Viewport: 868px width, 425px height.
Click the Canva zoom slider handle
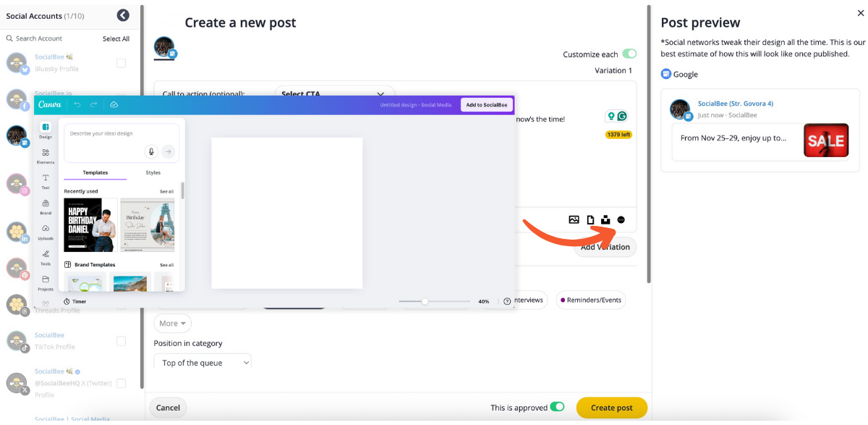click(425, 301)
